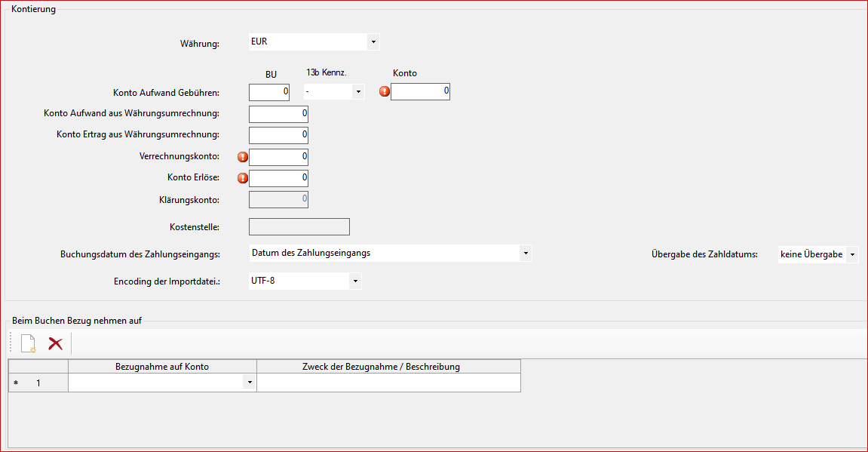Image resolution: width=868 pixels, height=452 pixels.
Task: Click error icon beside Verrechnungskonto
Action: click(243, 157)
